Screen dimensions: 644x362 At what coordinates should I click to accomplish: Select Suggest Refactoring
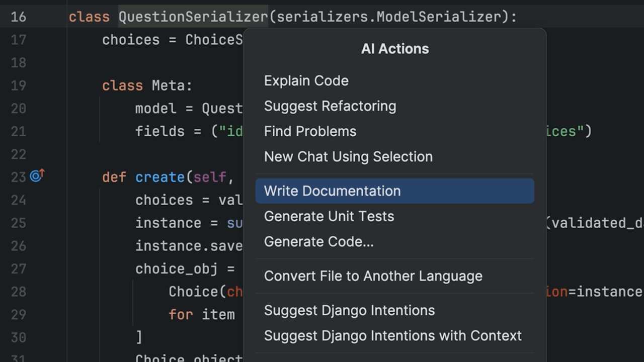point(330,106)
